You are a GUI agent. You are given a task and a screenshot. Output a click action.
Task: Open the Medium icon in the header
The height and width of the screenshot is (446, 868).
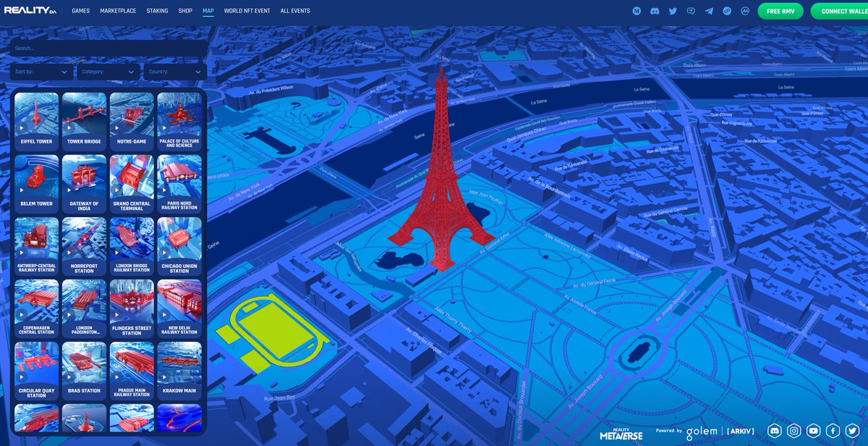(637, 11)
